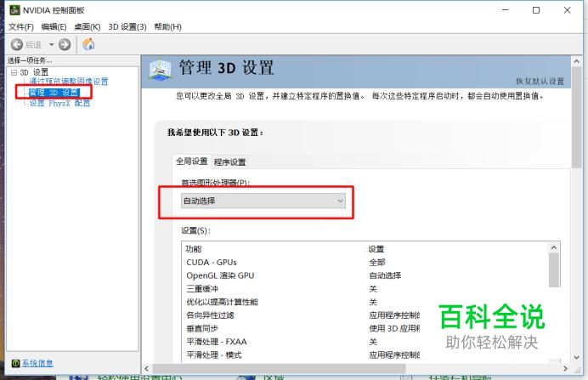
Task: Click the system information icon at bottom-left
Action: click(x=15, y=363)
